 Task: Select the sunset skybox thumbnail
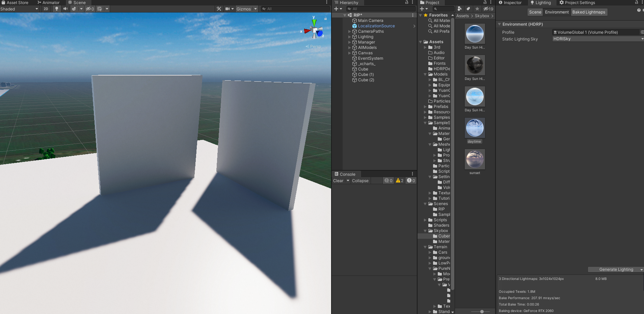pyautogui.click(x=475, y=159)
